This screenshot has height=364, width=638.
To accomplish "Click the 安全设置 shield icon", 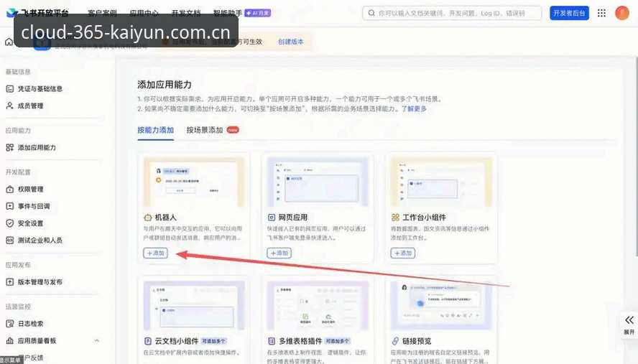I will [10, 223].
